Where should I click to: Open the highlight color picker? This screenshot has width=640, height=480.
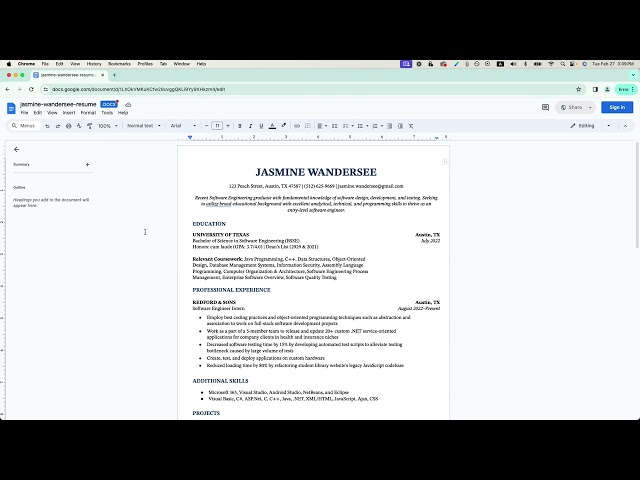(x=283, y=126)
